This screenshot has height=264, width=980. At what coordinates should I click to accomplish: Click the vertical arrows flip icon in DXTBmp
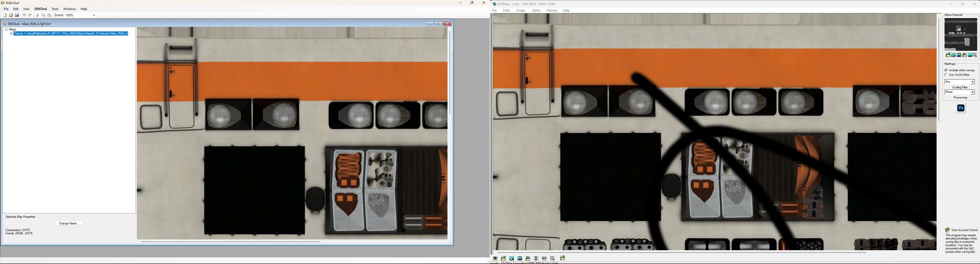536,258
